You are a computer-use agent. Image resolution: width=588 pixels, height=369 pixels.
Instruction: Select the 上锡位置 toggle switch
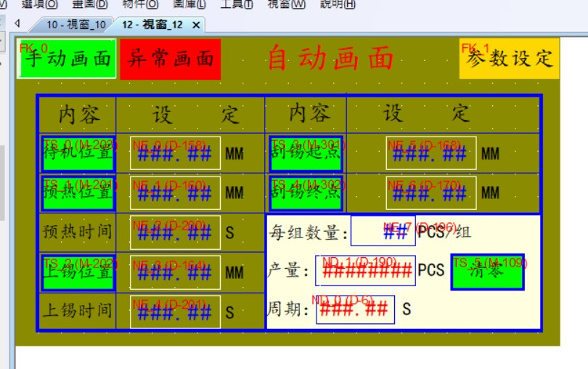(x=78, y=272)
